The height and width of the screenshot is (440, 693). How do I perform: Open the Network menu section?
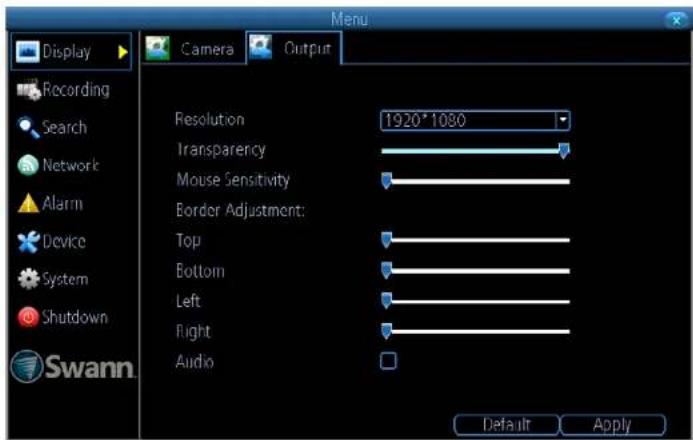(x=58, y=165)
